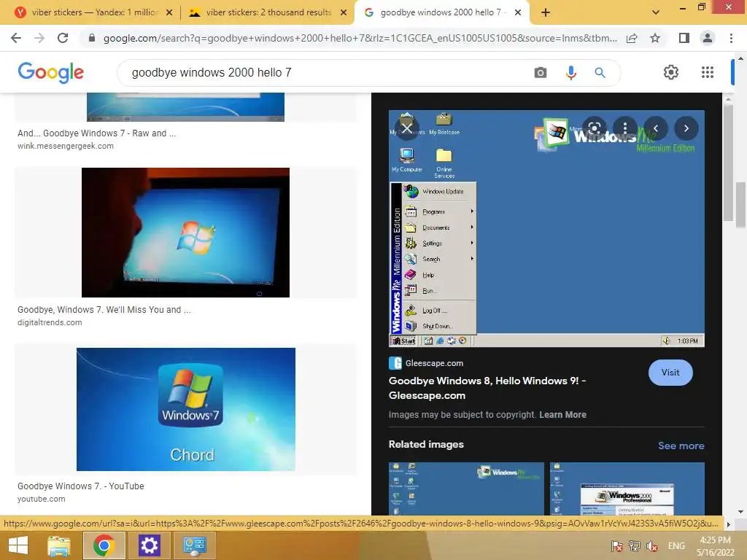Click the Goodbye, Windows 7. We'll Miss You caption

pos(104,309)
